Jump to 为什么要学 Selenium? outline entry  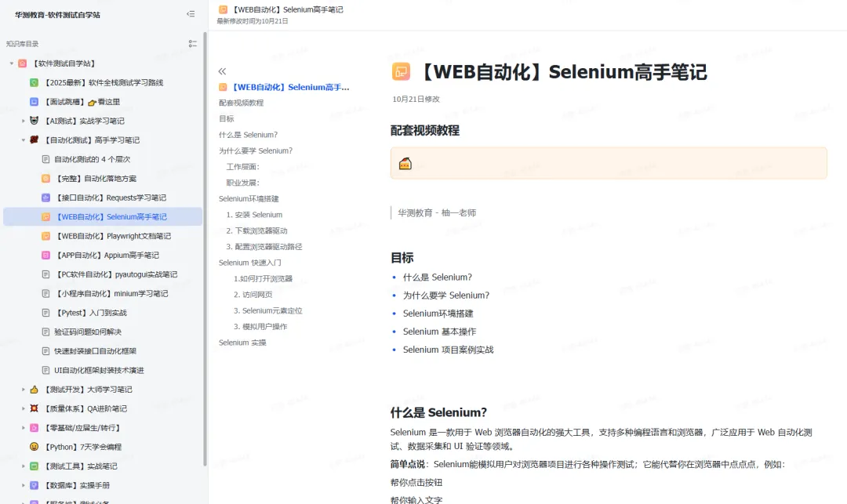[x=256, y=150]
